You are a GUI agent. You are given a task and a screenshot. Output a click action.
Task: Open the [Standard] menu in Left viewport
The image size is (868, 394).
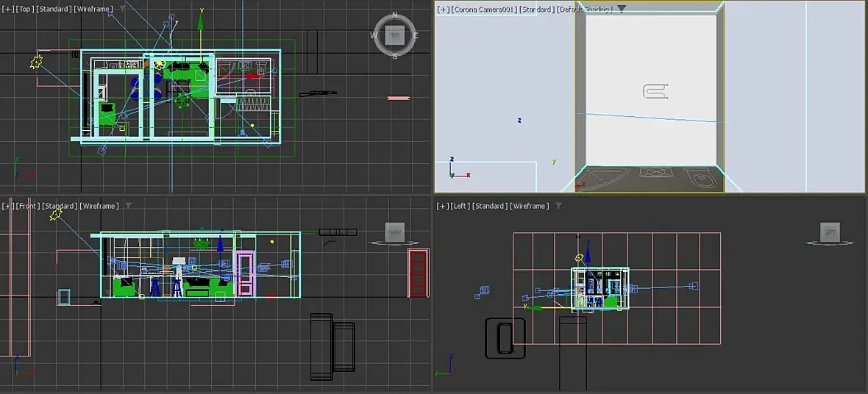[x=489, y=206]
